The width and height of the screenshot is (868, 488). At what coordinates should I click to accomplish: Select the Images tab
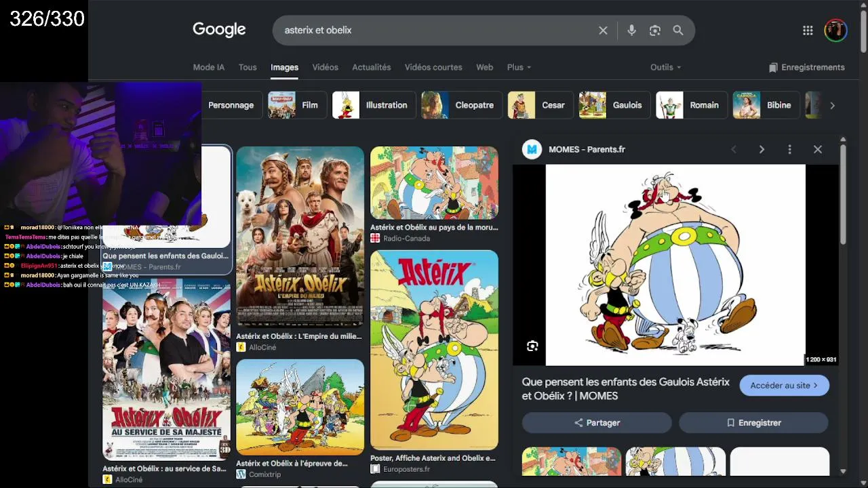[285, 67]
